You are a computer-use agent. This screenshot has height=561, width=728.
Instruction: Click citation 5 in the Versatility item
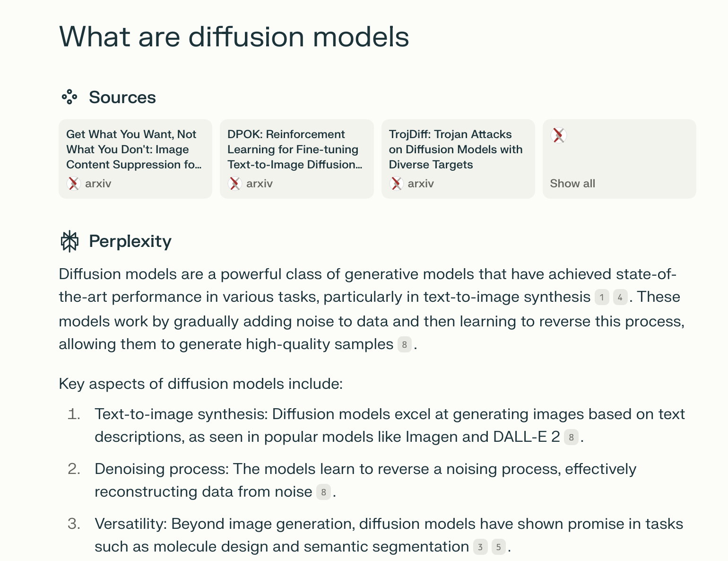pos(499,547)
